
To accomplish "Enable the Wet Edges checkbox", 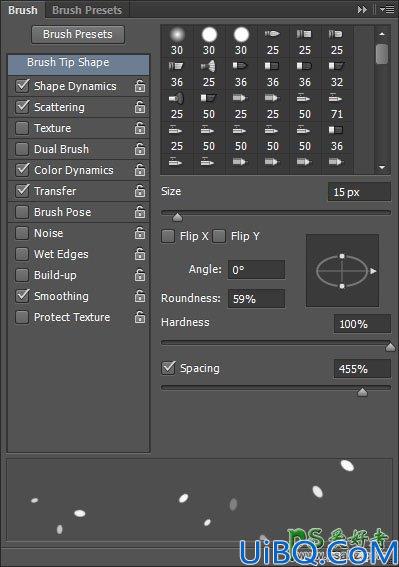I will tap(22, 254).
